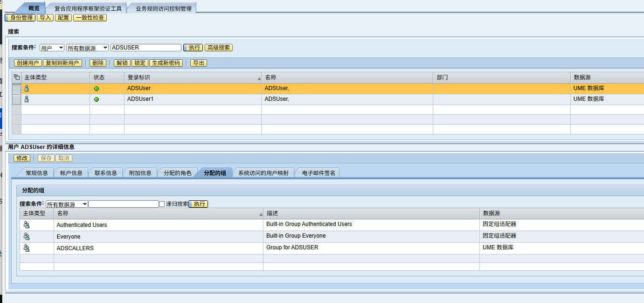The width and height of the screenshot is (644, 303).
Task: Open data source dropdown in 分配的组 panel
Action: click(67, 204)
